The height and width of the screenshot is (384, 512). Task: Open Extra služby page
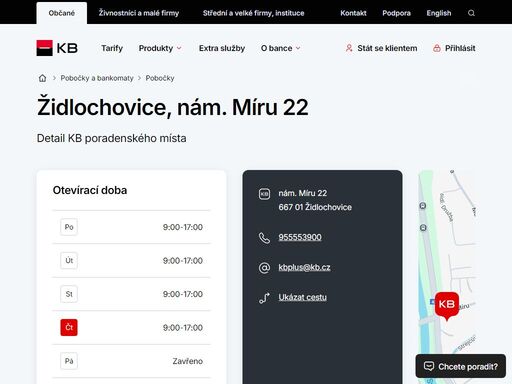(222, 48)
